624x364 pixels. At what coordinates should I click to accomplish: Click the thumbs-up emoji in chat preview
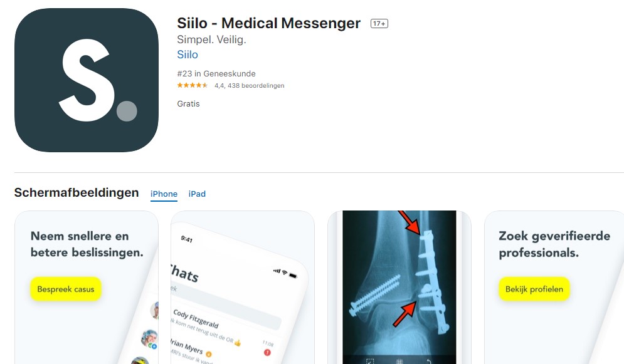pyautogui.click(x=238, y=343)
